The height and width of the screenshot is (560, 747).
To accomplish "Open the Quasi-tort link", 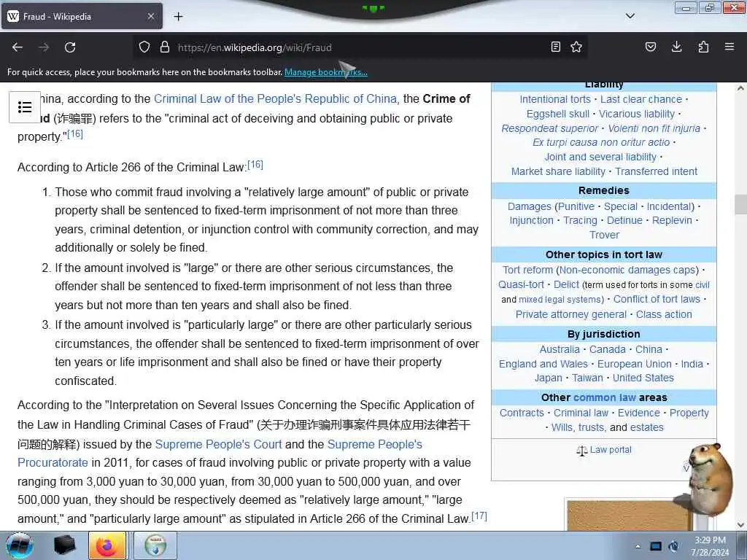I will [x=521, y=285].
